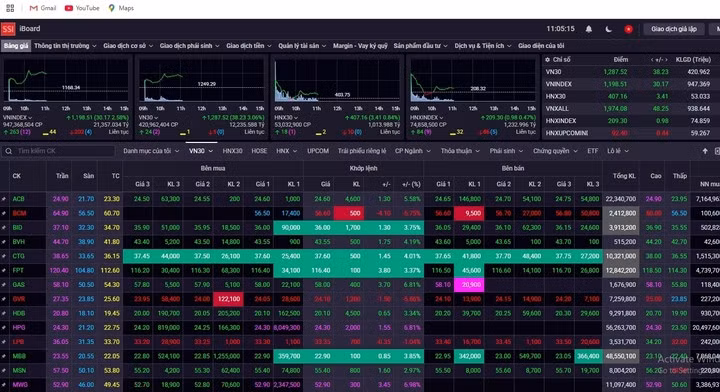Click the FPT stock symbol
The height and width of the screenshot is (392, 720).
(x=18, y=270)
